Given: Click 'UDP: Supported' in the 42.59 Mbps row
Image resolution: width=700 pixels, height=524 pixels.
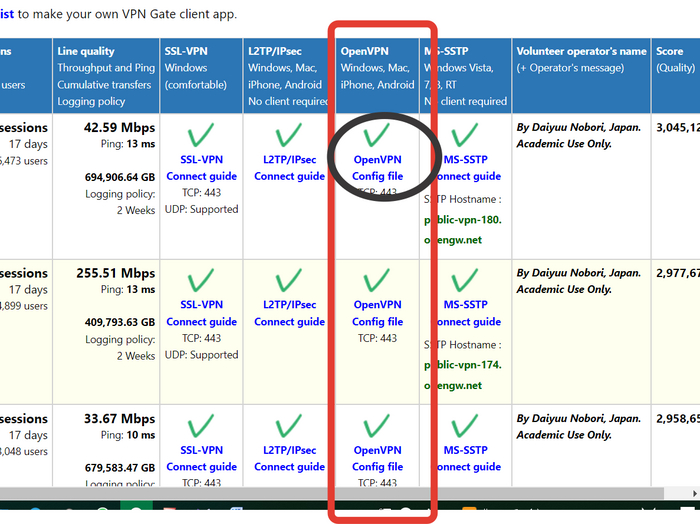Looking at the screenshot, I should point(201,209).
